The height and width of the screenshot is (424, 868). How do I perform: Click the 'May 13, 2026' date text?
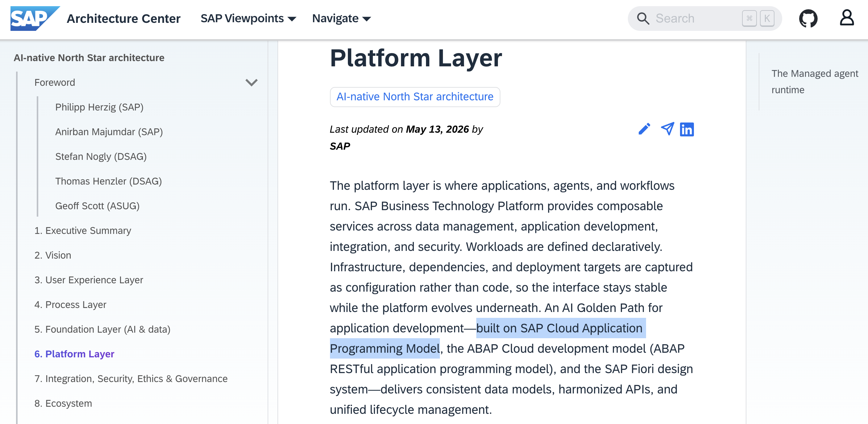437,129
